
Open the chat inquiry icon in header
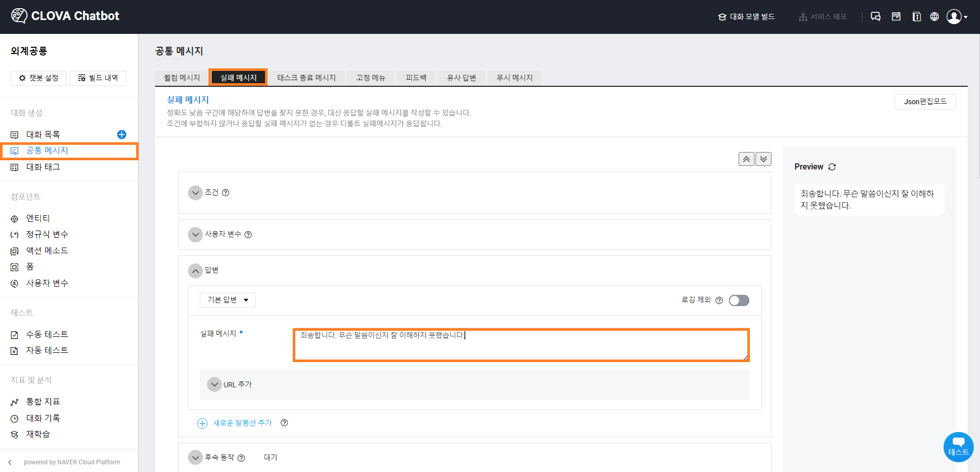(x=876, y=16)
